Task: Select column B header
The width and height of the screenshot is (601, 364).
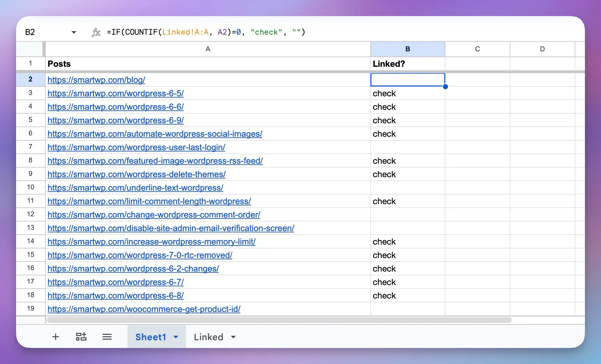Action: (x=408, y=49)
